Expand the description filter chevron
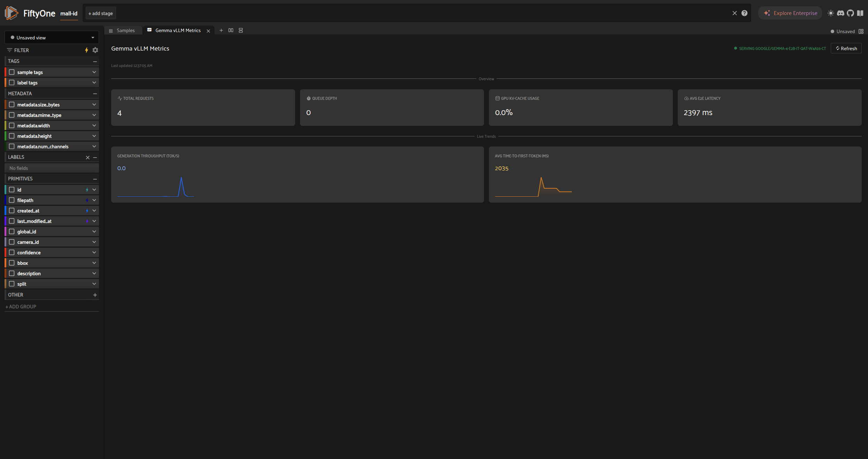The image size is (868, 459). (x=94, y=273)
